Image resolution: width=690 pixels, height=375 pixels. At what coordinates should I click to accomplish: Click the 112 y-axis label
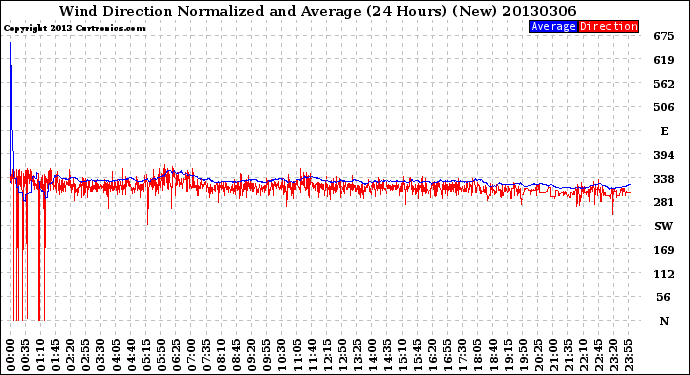pos(664,274)
